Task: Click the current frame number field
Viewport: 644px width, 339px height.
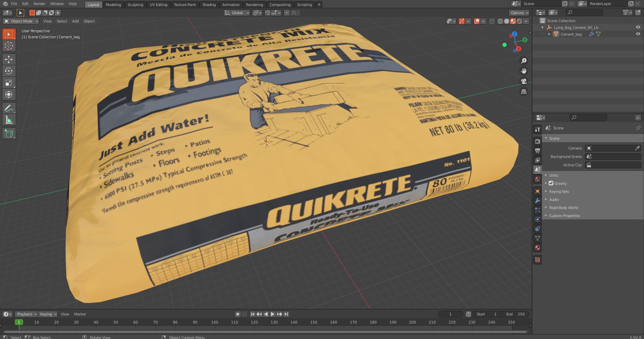Action: pos(450,314)
